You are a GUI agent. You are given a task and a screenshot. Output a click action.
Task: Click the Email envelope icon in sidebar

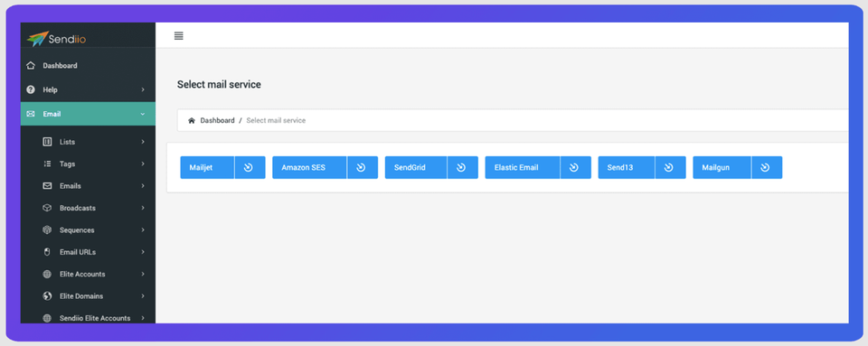click(x=31, y=114)
